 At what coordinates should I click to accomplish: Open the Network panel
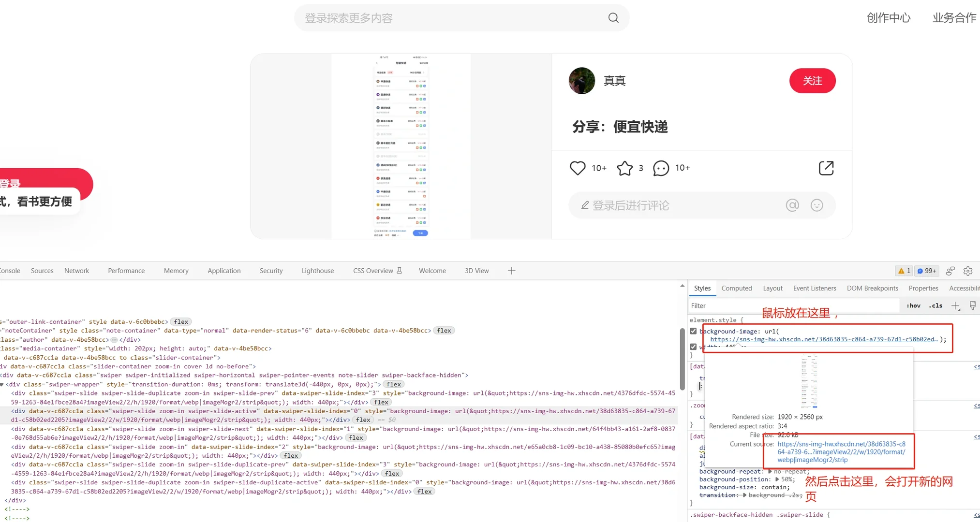point(76,271)
